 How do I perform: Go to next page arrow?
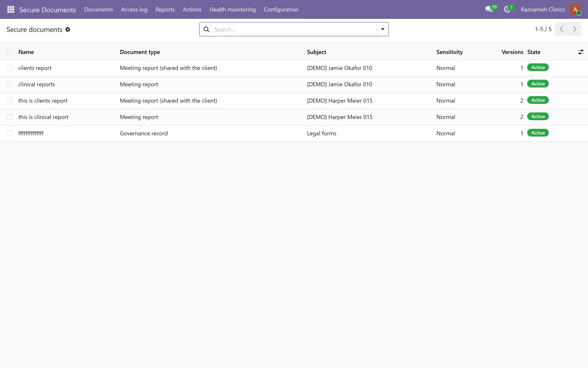[575, 29]
